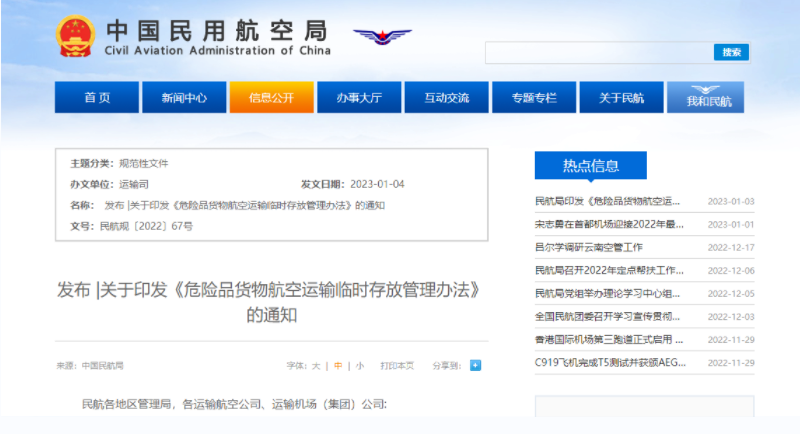The height and width of the screenshot is (434, 800).
Task: Open news 民航局召开2022年定点帮扶工作...
Action: [609, 270]
